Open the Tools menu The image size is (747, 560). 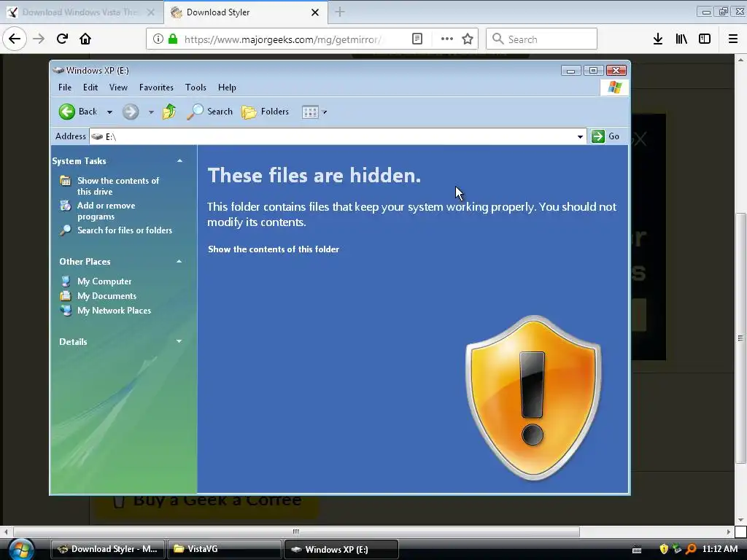click(x=196, y=87)
